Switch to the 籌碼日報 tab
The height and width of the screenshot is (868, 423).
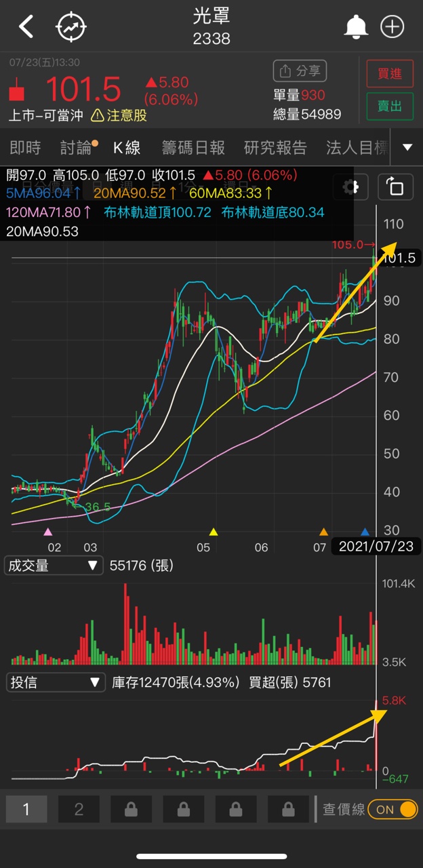[x=193, y=147]
